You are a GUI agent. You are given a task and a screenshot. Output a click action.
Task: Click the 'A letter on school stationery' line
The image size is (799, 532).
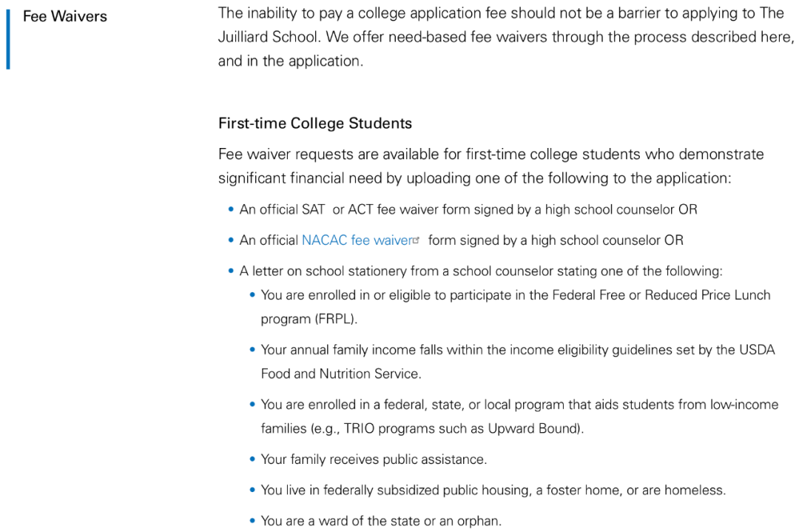(481, 271)
